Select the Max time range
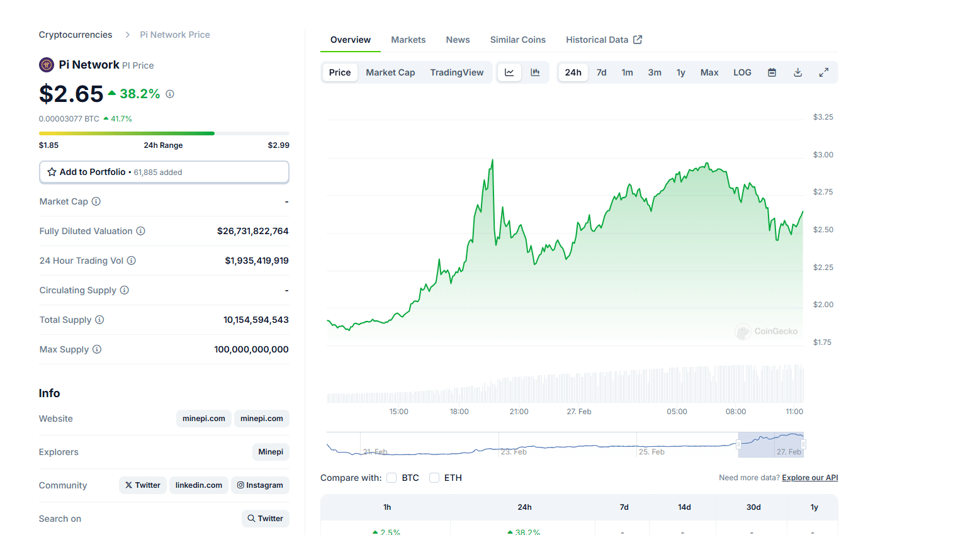Viewport: 980px width, 535px height. click(709, 72)
